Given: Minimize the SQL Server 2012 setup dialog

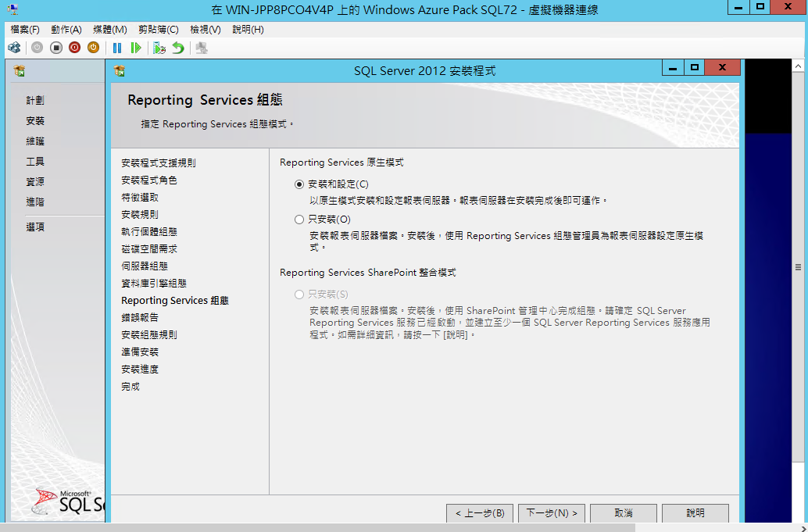Looking at the screenshot, I should pyautogui.click(x=673, y=67).
